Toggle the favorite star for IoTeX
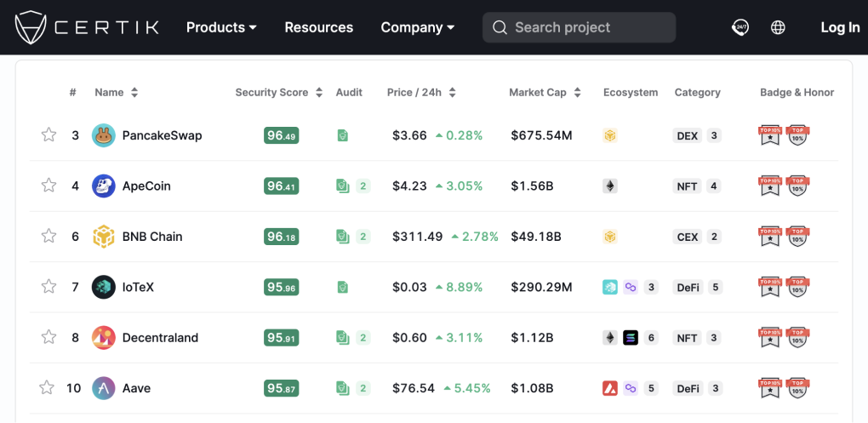This screenshot has width=868, height=423. [x=49, y=287]
